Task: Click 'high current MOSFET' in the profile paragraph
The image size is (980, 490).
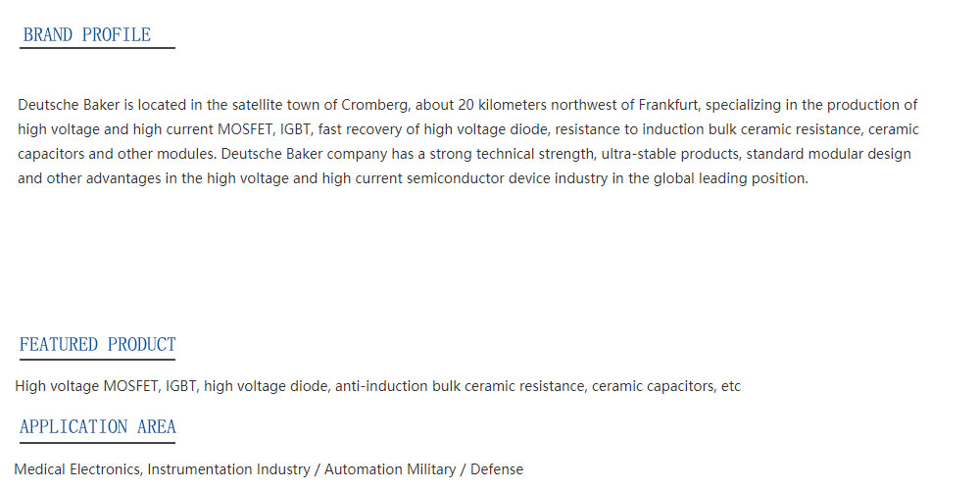Action: [203, 129]
